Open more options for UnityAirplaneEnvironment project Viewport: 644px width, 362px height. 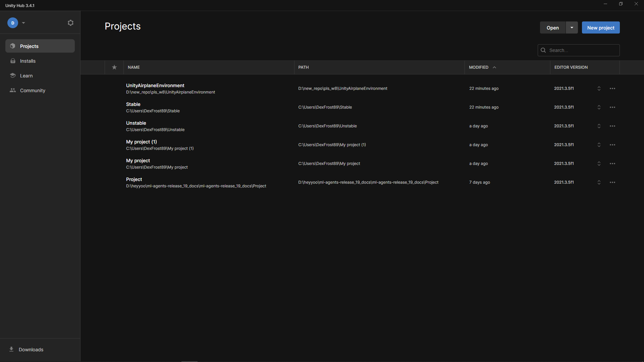[x=612, y=88]
